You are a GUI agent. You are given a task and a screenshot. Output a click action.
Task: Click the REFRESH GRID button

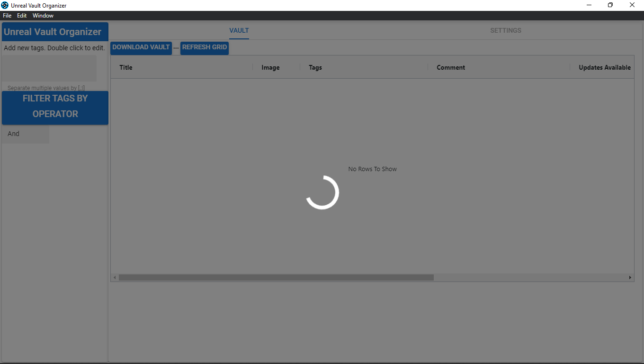pos(205,47)
